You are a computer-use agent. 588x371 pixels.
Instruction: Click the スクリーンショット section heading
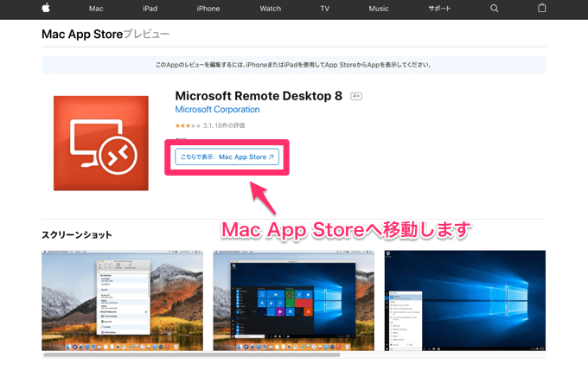77,235
